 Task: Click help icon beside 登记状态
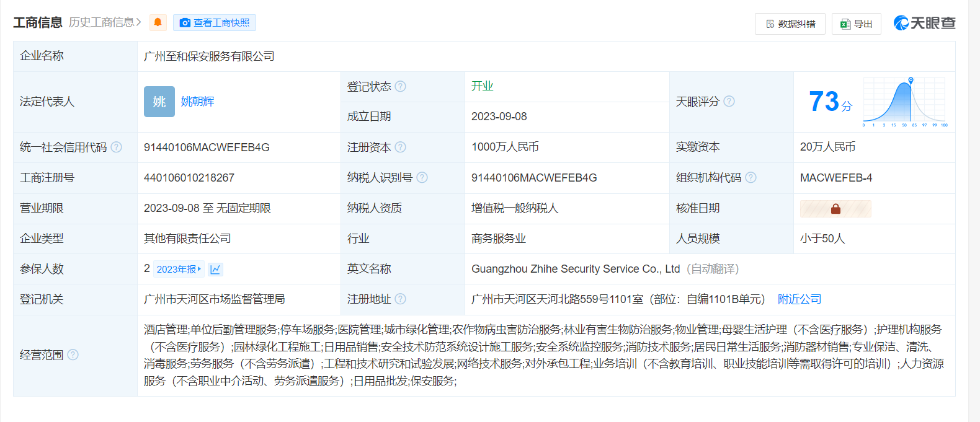[401, 86]
